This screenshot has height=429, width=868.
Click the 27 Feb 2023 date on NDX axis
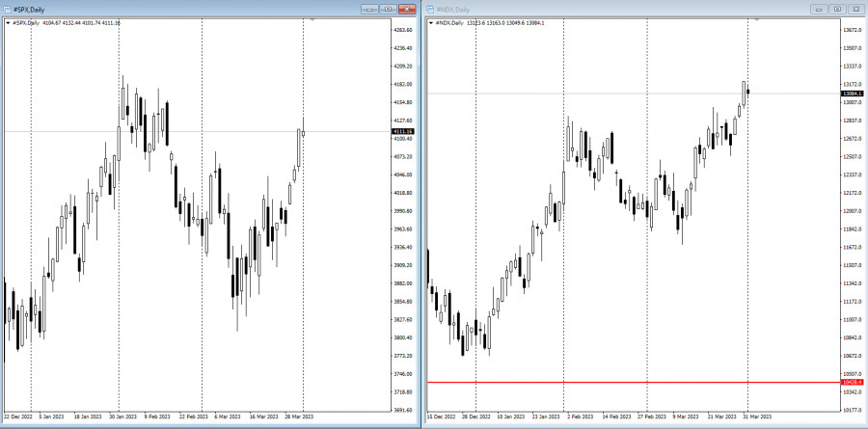[x=652, y=416]
